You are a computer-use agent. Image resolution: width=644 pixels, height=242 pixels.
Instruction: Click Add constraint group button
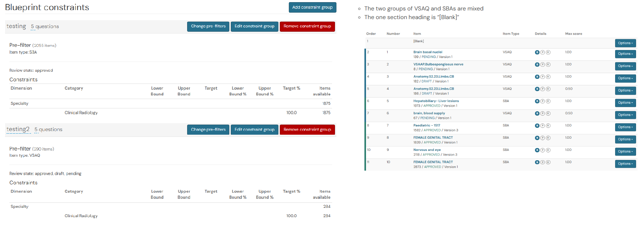point(312,8)
